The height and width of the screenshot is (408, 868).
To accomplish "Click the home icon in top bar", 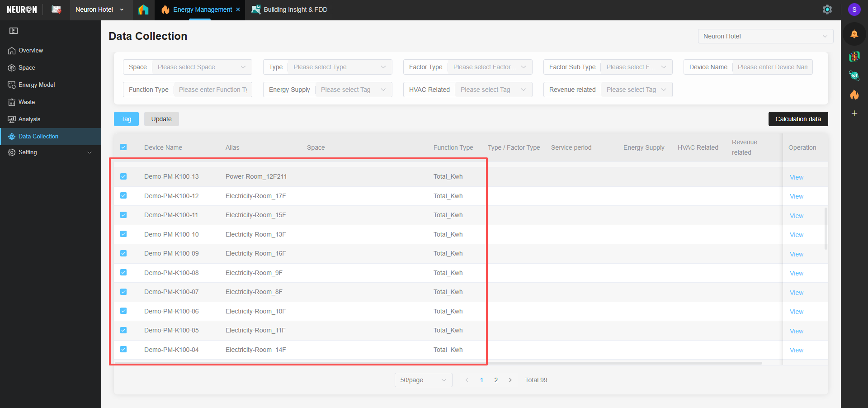I will (143, 9).
